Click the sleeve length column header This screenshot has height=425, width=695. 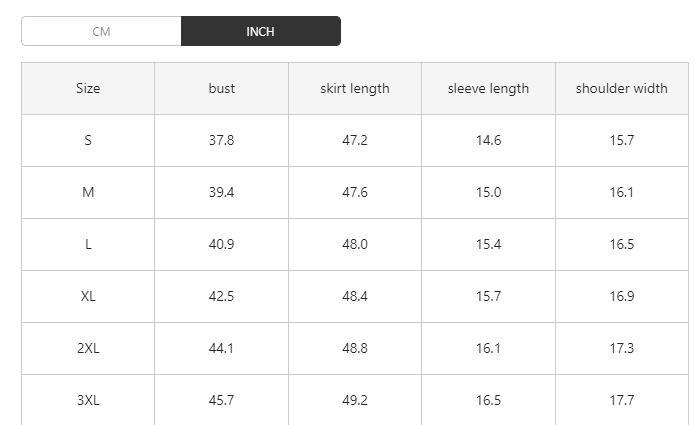(x=488, y=88)
